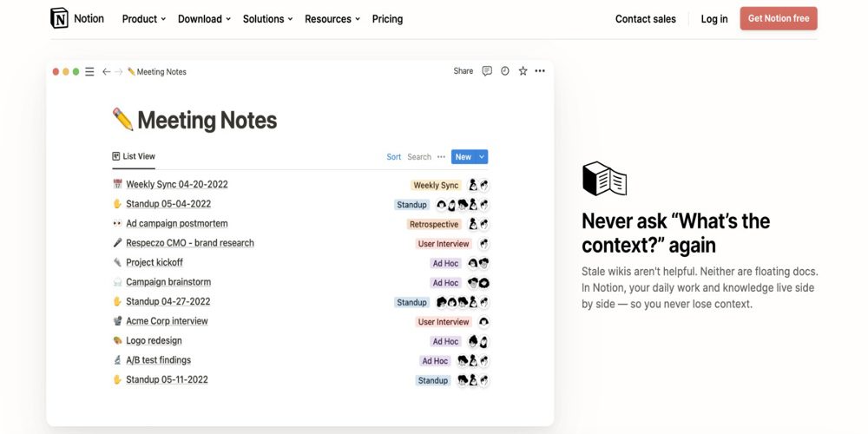Open Standup 04-27-2022 entry
Image resolution: width=868 pixels, height=434 pixels.
168,301
